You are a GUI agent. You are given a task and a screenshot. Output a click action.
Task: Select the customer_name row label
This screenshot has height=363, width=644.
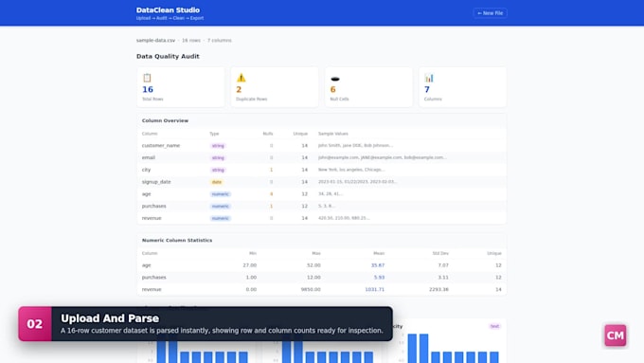coord(161,146)
